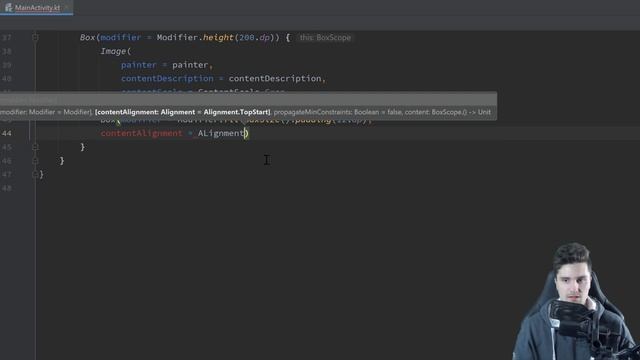This screenshot has width=640, height=360.
Task: Click line number 37 in the gutter
Action: [x=7, y=38]
